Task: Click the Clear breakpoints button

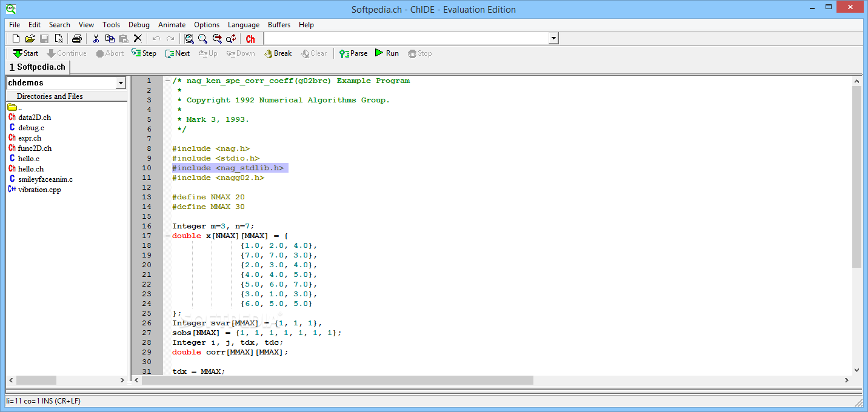Action: [314, 53]
